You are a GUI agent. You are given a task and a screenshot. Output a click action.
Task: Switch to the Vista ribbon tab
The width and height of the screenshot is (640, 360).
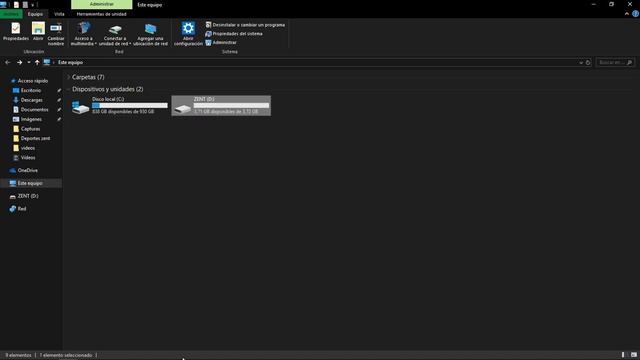[59, 14]
